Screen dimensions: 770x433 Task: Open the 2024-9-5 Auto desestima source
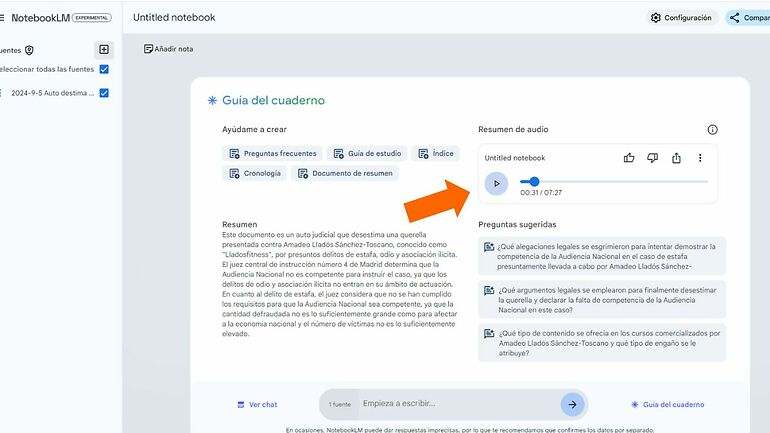tap(52, 93)
